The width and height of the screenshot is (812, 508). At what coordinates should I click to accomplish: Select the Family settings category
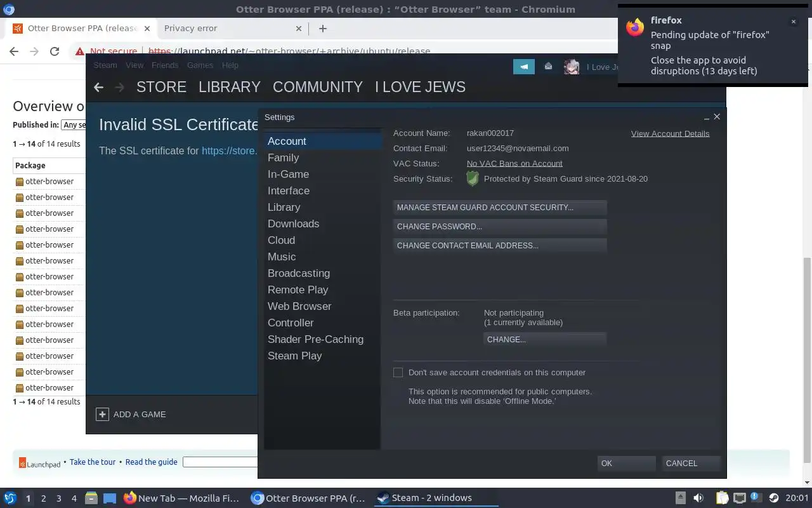point(323,157)
